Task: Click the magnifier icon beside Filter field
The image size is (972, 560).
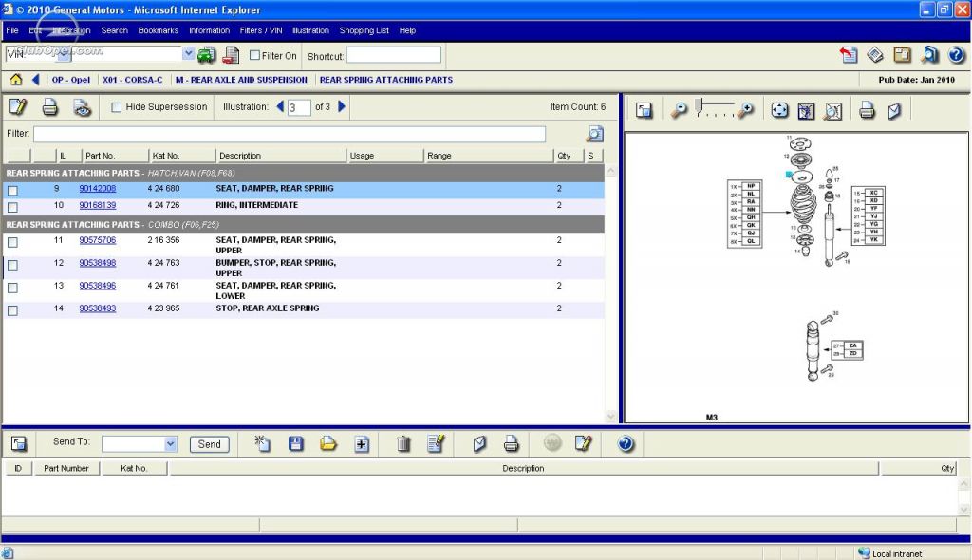Action: coord(594,133)
